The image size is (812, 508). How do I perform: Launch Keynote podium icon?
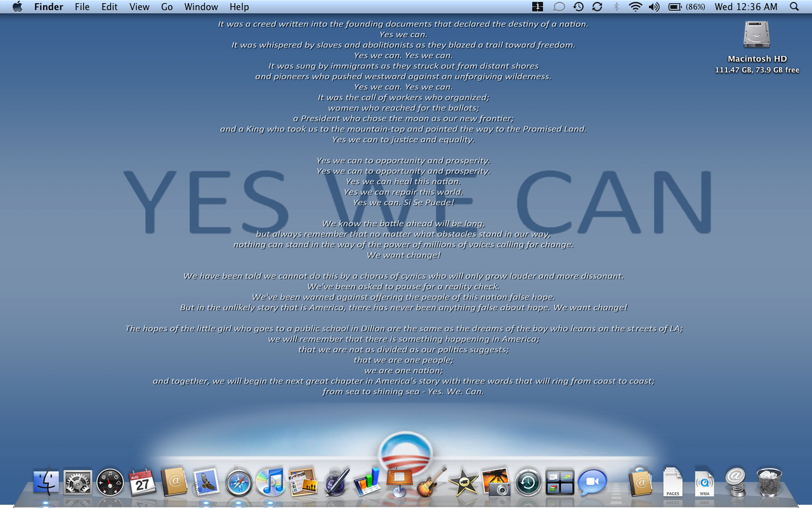400,483
